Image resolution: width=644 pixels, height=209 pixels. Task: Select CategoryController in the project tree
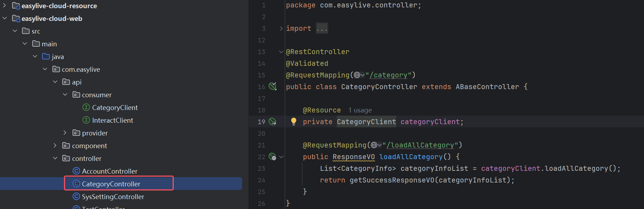point(111,184)
